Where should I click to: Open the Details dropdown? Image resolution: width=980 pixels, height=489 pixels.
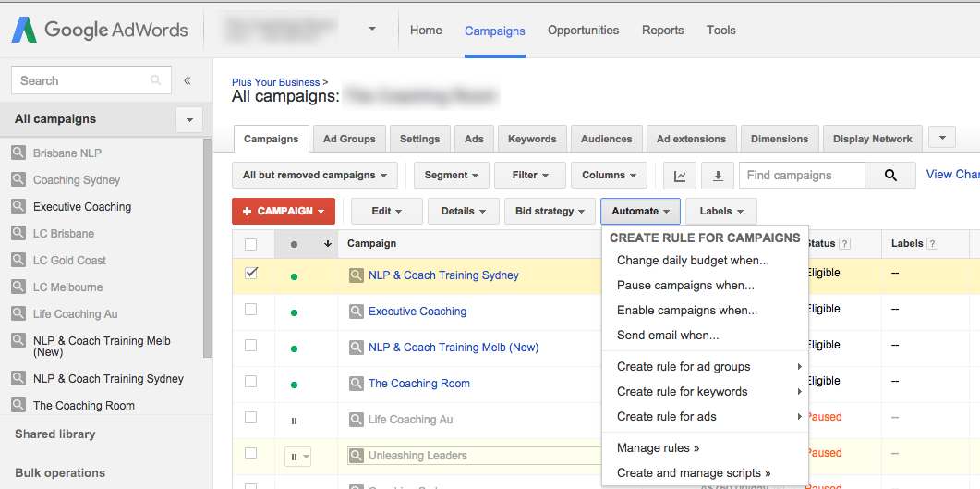[x=463, y=212]
